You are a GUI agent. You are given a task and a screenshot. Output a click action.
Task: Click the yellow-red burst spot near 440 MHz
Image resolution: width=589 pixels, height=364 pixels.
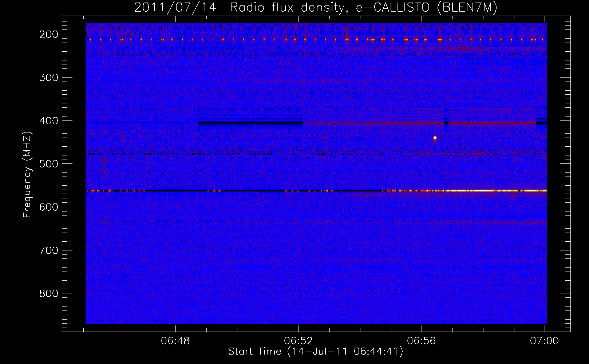pyautogui.click(x=435, y=139)
